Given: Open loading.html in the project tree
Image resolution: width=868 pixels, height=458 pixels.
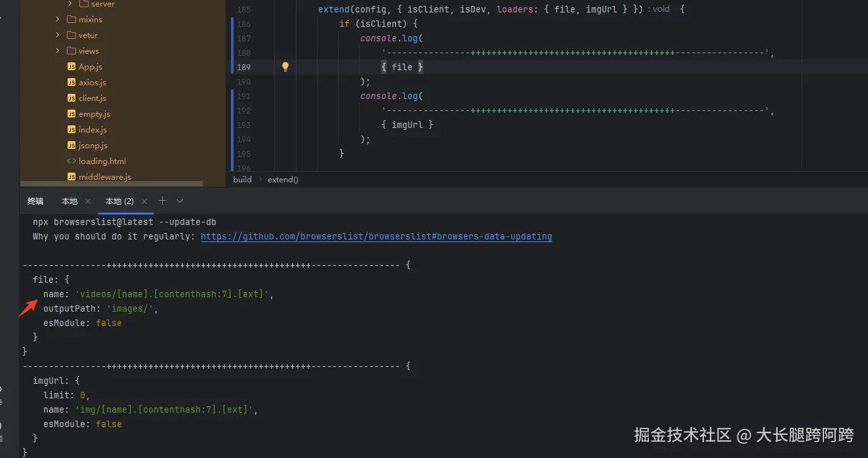Looking at the screenshot, I should coord(102,161).
